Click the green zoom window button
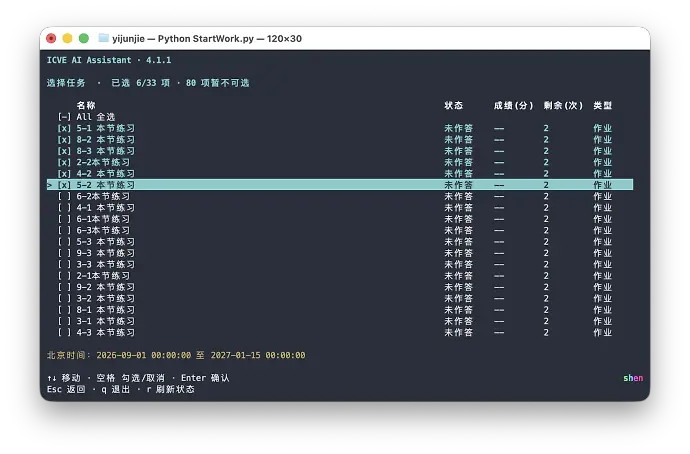 [x=84, y=38]
